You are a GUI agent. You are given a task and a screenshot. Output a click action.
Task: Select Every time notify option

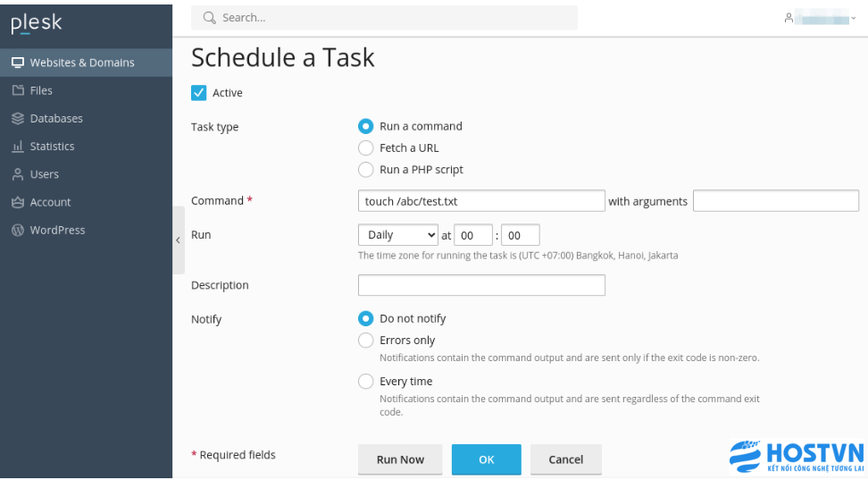pos(365,382)
